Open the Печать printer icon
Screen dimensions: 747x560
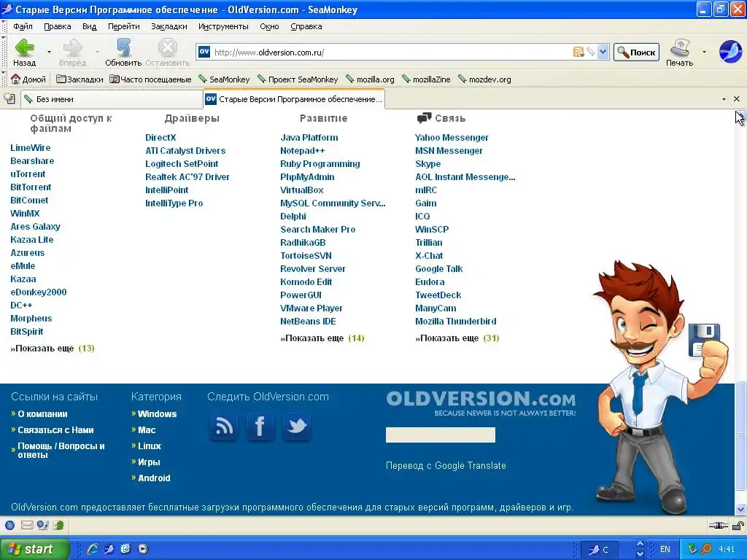(680, 52)
